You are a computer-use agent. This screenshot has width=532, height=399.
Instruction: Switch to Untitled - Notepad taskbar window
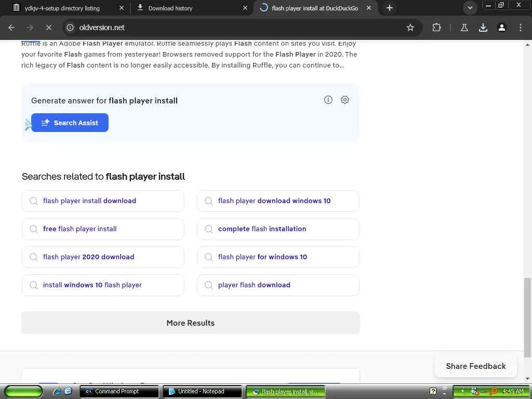pos(202,392)
